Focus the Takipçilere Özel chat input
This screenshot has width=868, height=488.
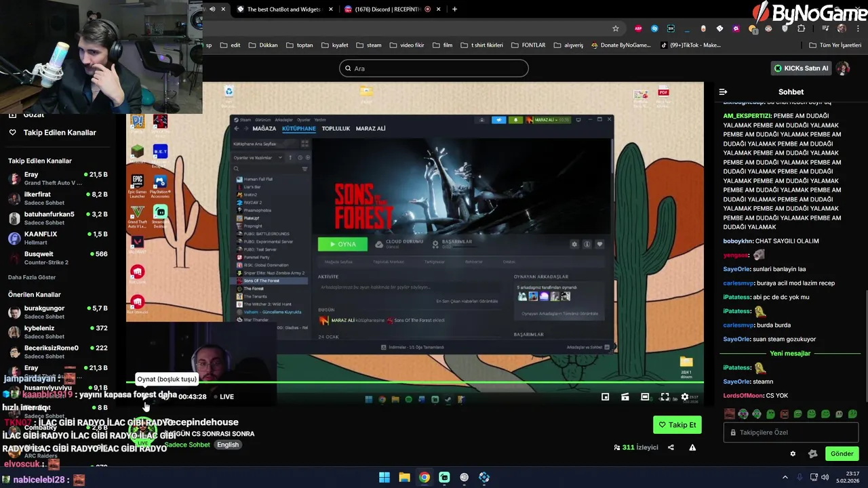[791, 432]
